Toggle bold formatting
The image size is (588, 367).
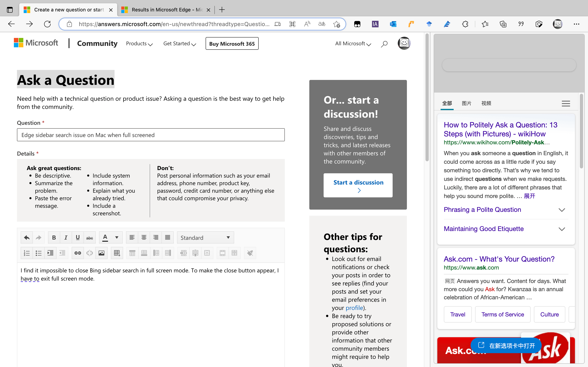[54, 238]
